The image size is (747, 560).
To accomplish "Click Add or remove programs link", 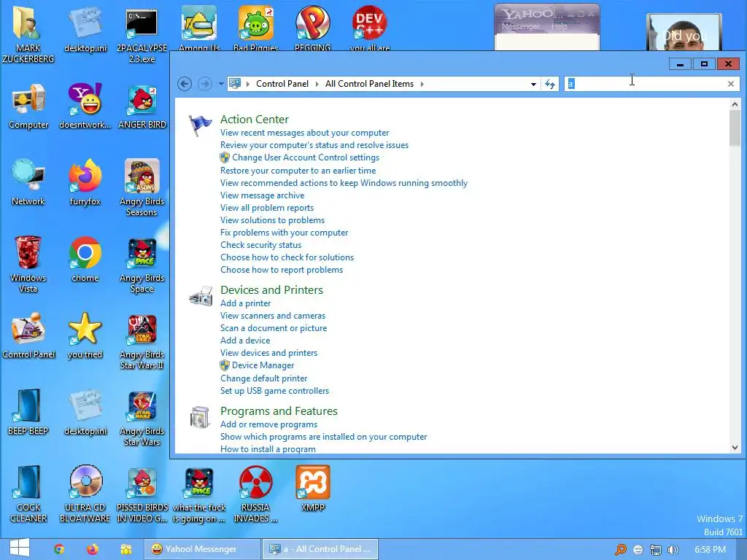I will pos(268,424).
